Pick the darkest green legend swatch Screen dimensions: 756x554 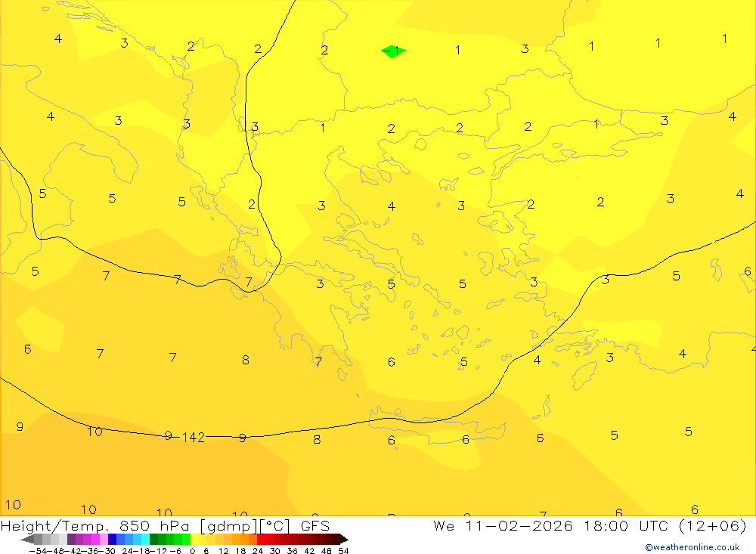click(x=153, y=540)
